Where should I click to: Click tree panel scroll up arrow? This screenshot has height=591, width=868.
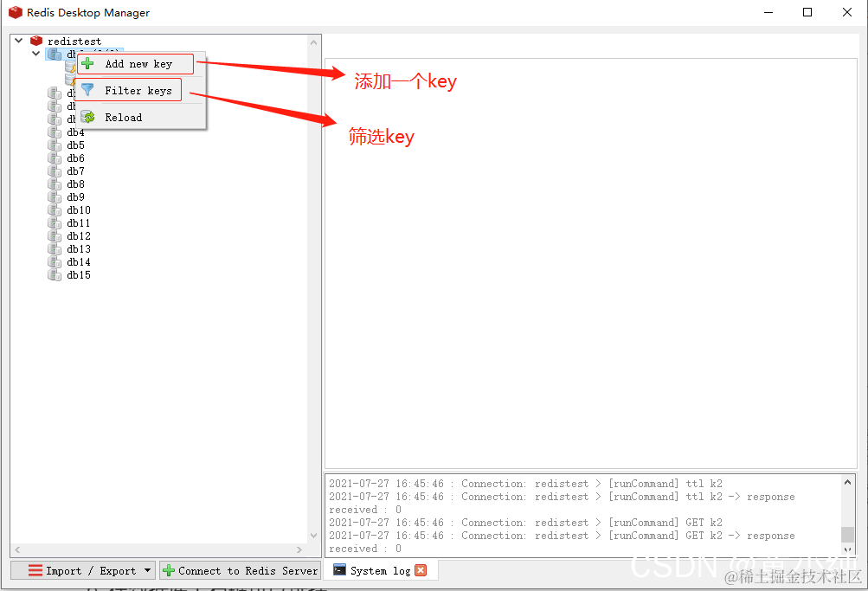point(314,42)
